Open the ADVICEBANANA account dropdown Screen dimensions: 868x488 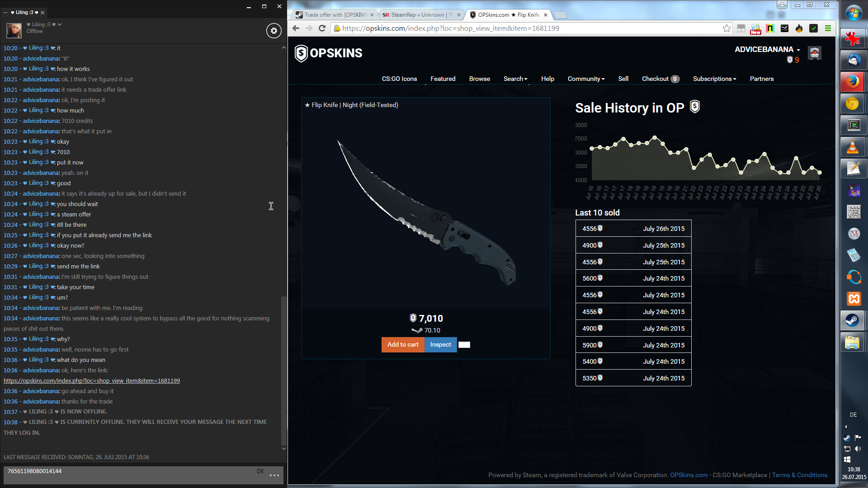click(x=767, y=49)
